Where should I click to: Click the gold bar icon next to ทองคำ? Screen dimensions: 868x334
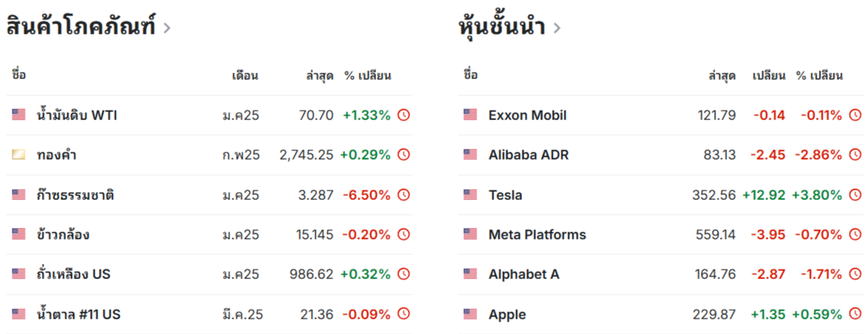19,155
